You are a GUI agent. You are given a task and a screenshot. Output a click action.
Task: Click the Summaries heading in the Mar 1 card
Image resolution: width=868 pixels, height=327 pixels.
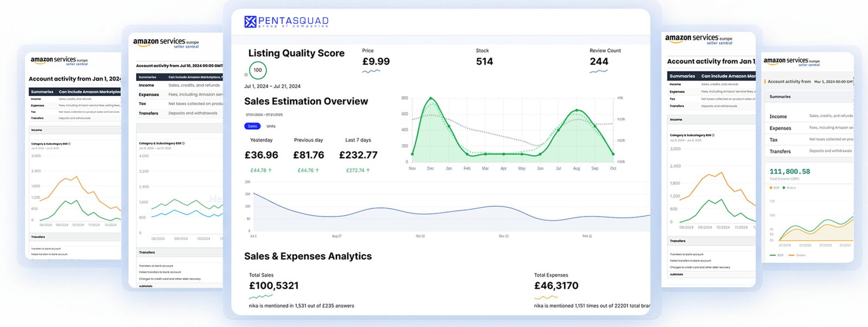(x=780, y=97)
